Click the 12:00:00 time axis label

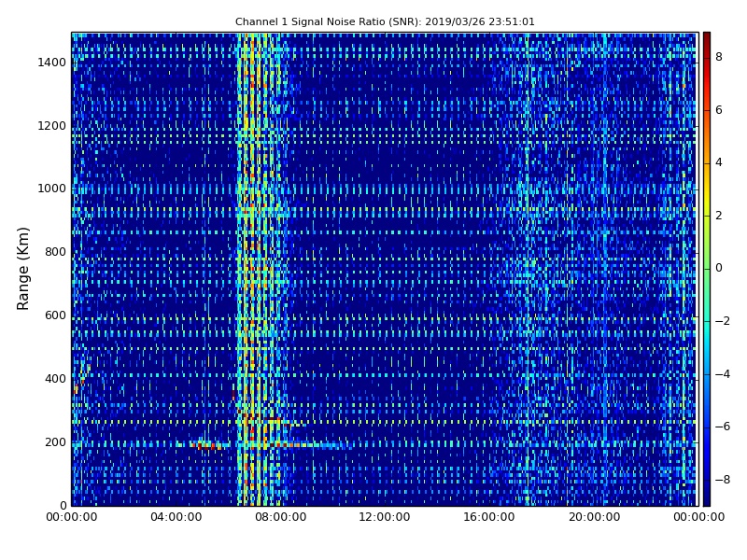[385, 517]
